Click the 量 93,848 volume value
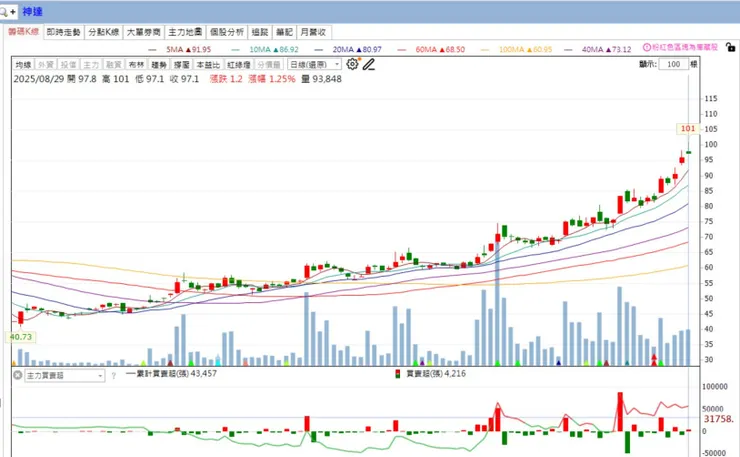 [x=321, y=79]
